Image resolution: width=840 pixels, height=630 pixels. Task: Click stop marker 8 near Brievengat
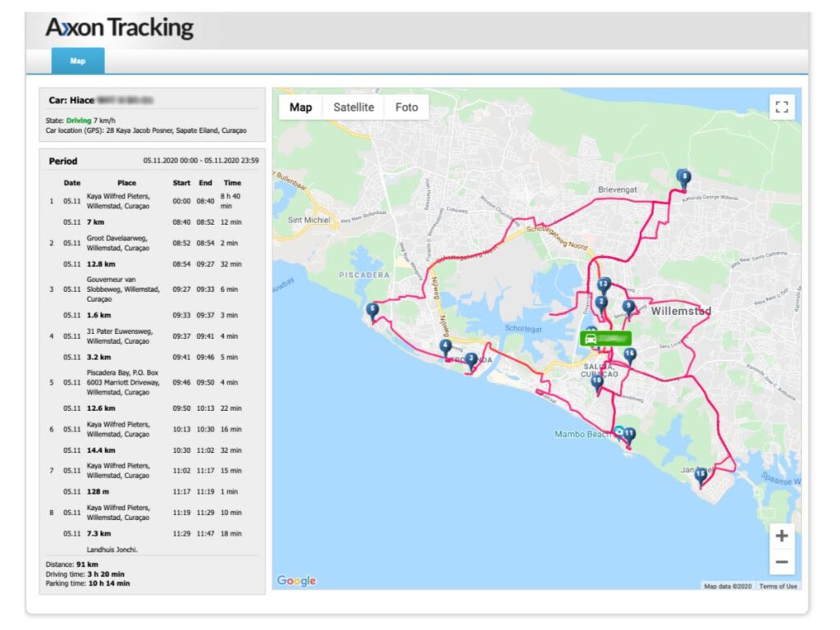click(683, 179)
